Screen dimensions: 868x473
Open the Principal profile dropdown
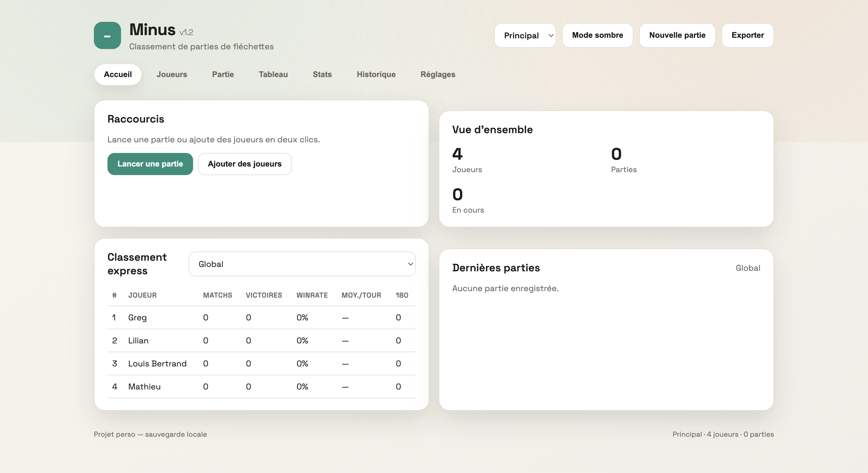tap(525, 35)
